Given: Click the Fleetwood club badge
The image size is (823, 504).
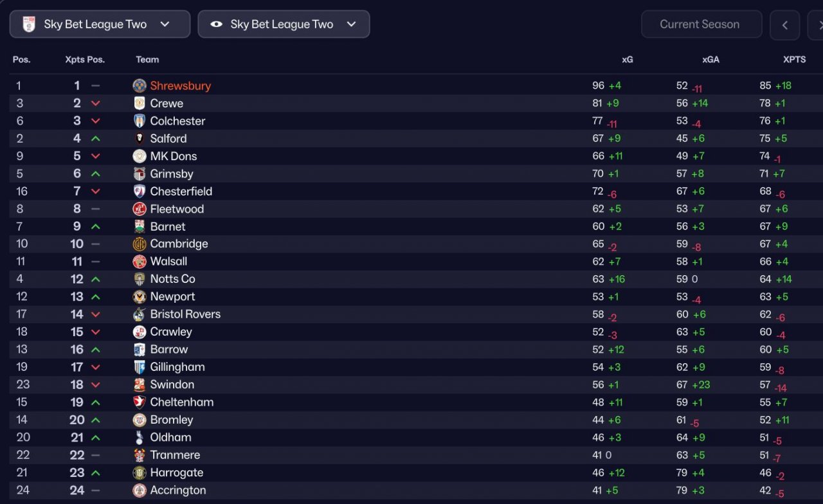Looking at the screenshot, I should click(x=140, y=209).
